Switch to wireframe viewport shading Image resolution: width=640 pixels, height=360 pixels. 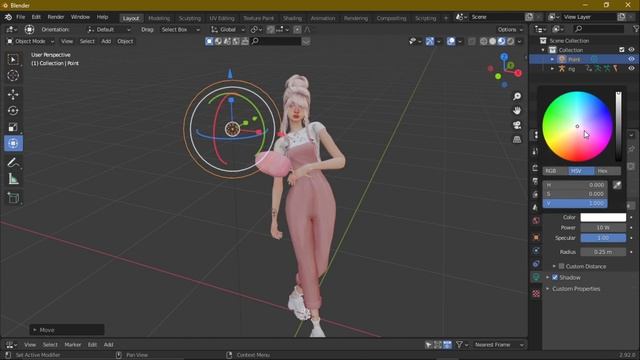click(x=484, y=41)
